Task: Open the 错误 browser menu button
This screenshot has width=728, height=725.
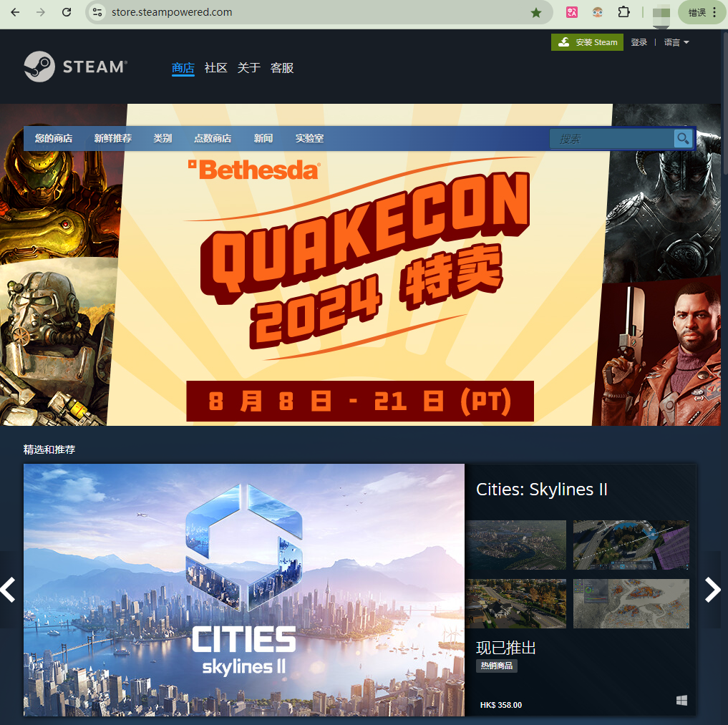Action: pyautogui.click(x=702, y=13)
